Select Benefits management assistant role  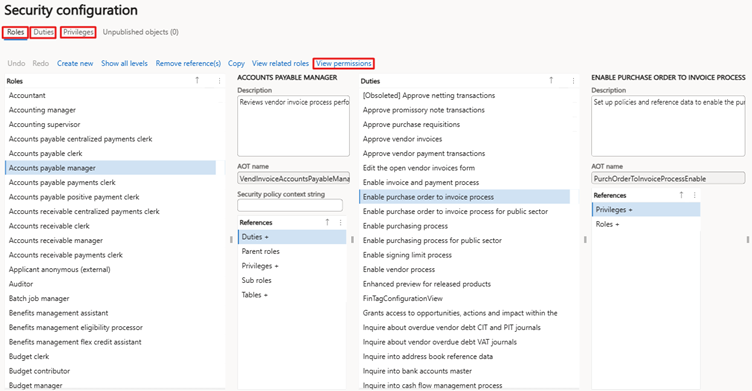click(110, 313)
